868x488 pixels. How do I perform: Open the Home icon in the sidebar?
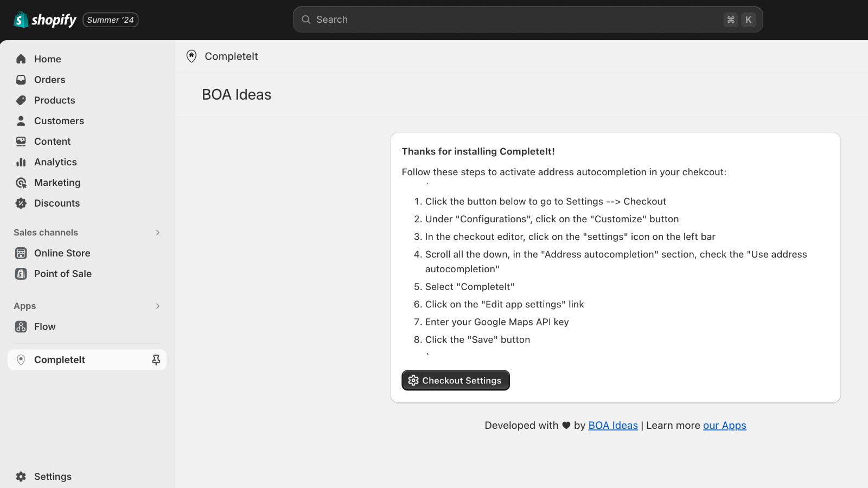click(21, 59)
